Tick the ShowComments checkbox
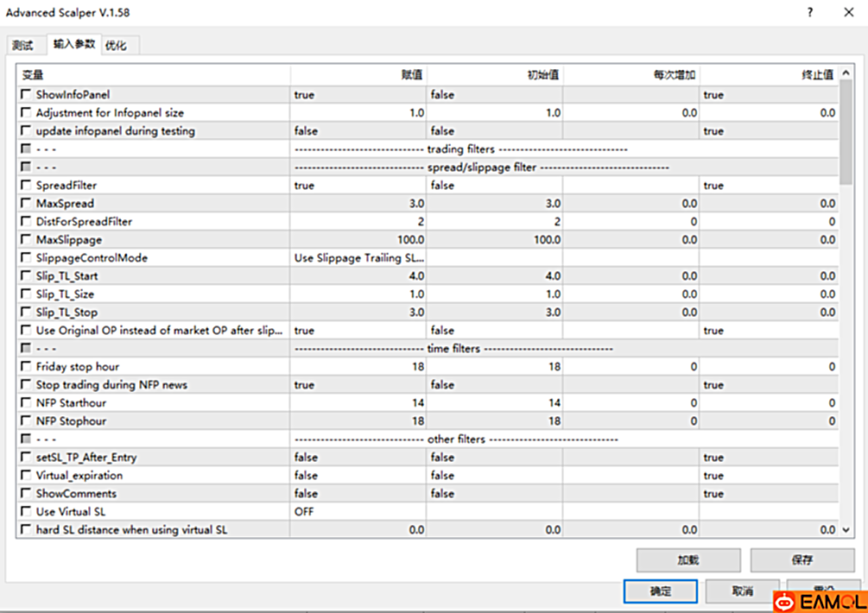 26,494
